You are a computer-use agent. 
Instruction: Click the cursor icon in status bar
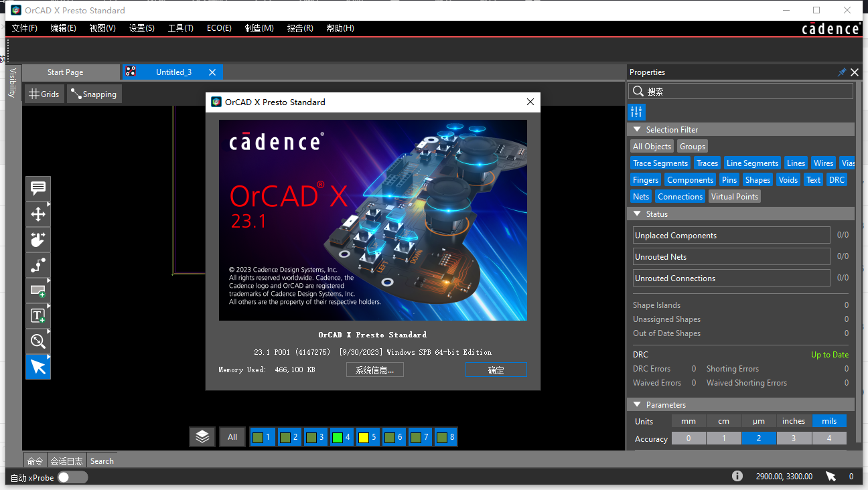[x=831, y=476]
